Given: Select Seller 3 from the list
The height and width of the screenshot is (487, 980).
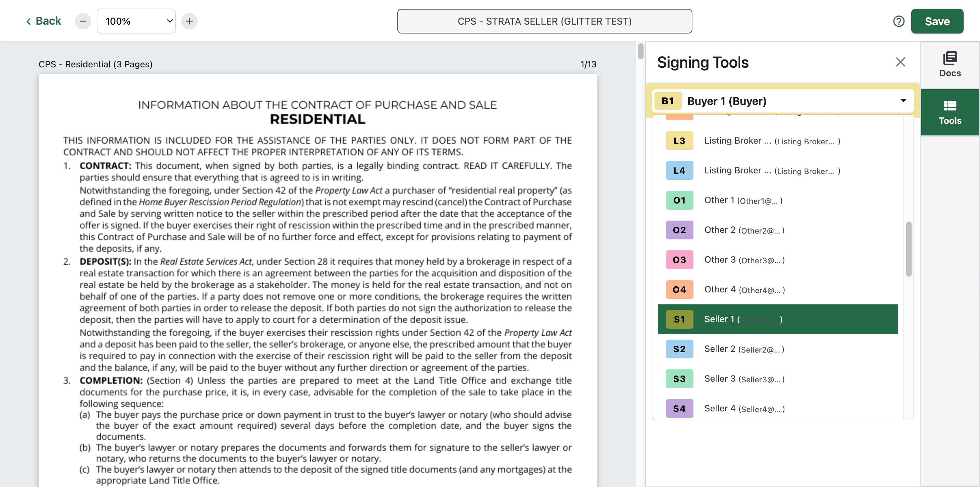Looking at the screenshot, I should pos(778,379).
